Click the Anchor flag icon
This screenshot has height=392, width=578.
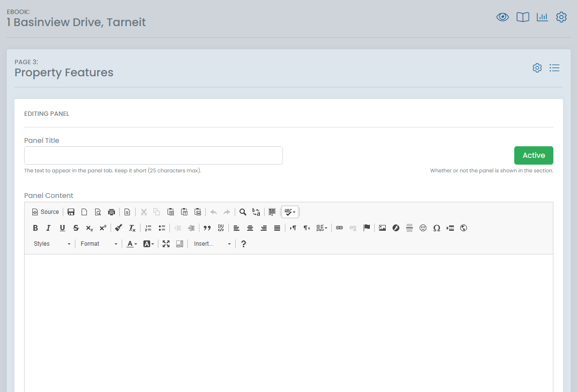[x=367, y=228]
